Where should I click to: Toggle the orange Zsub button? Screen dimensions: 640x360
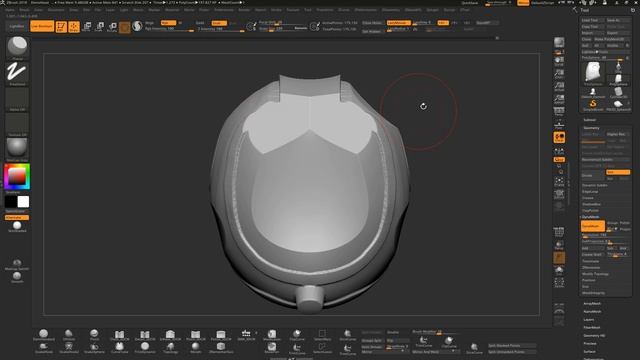(219, 23)
